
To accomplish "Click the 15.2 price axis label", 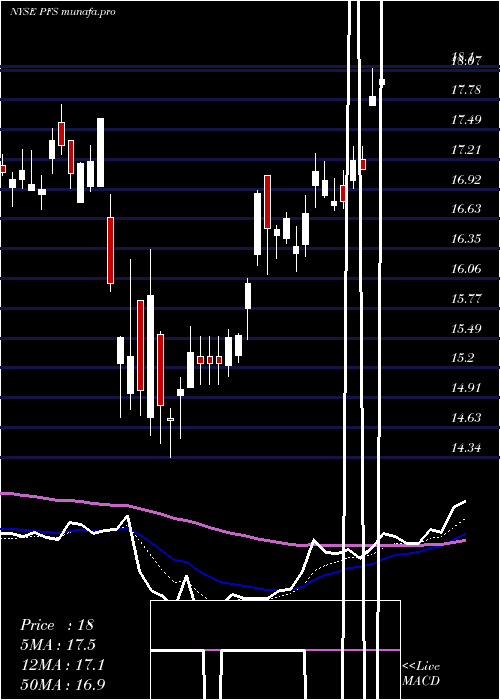I will pos(462,358).
